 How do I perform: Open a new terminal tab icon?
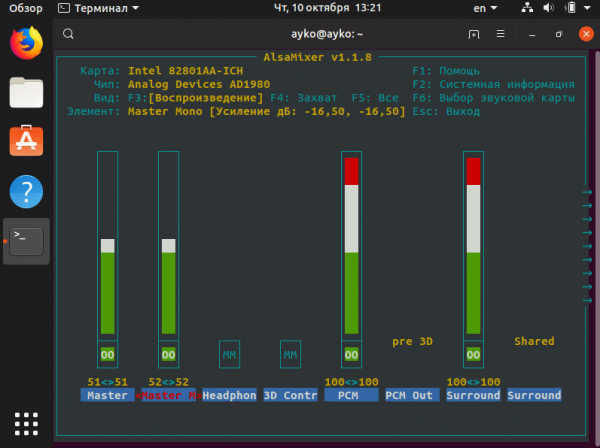[474, 34]
